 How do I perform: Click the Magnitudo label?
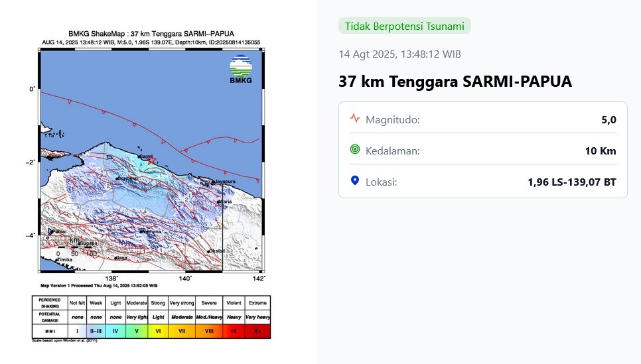[x=392, y=120]
